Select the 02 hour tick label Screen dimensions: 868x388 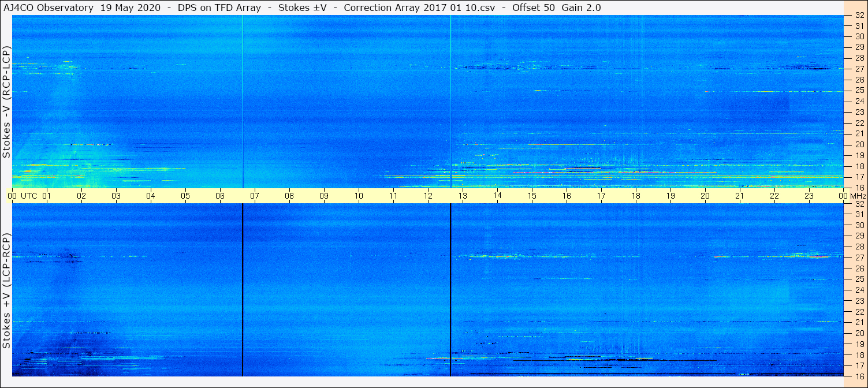[x=81, y=196]
